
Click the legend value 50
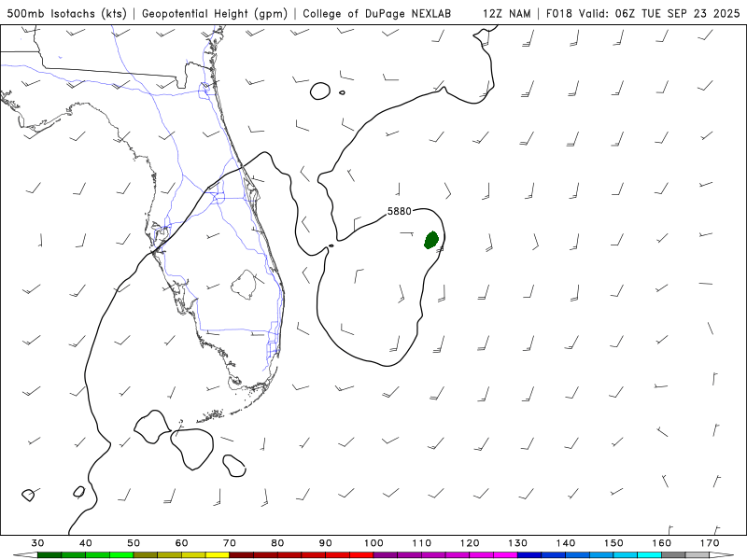(x=134, y=543)
